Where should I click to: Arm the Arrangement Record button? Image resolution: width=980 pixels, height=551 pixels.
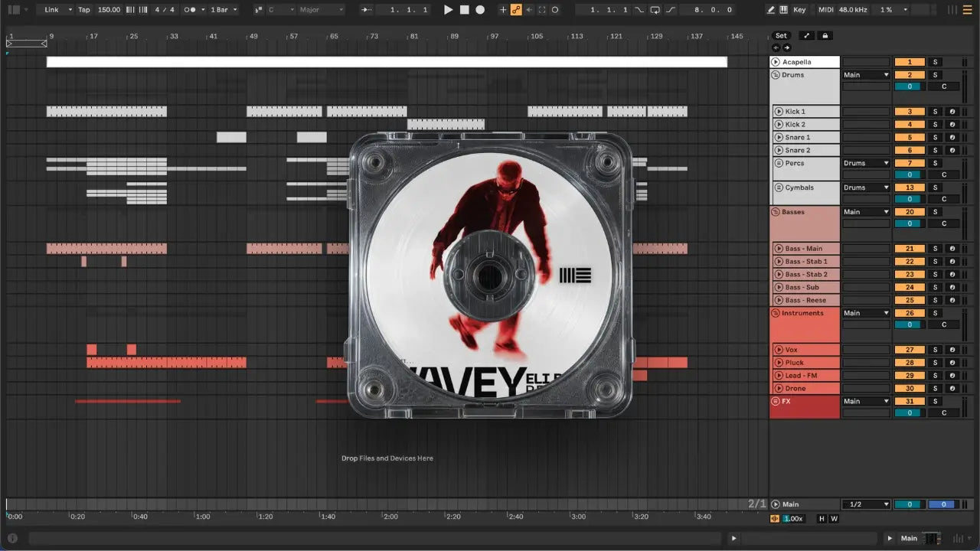(x=480, y=10)
